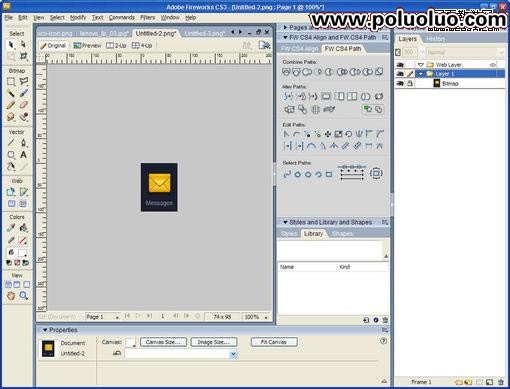
Task: Toggle visibility of Web Layer
Action: (x=401, y=64)
